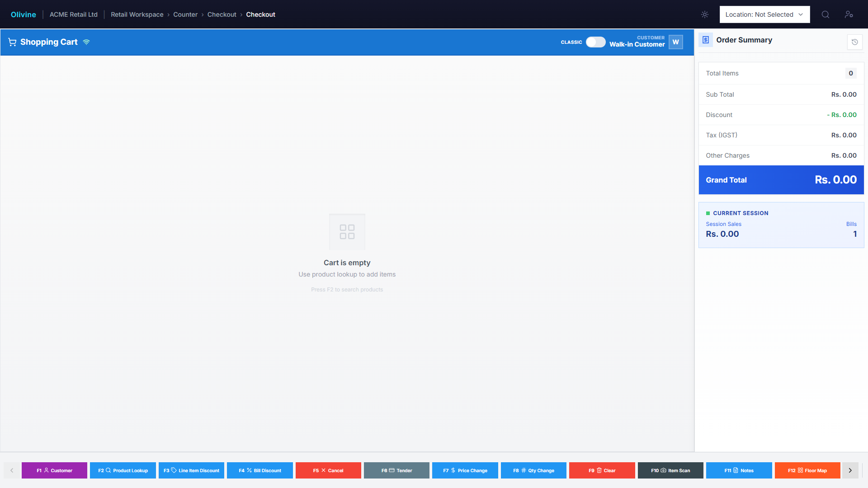Click the Order Summary calculator icon

coord(706,40)
